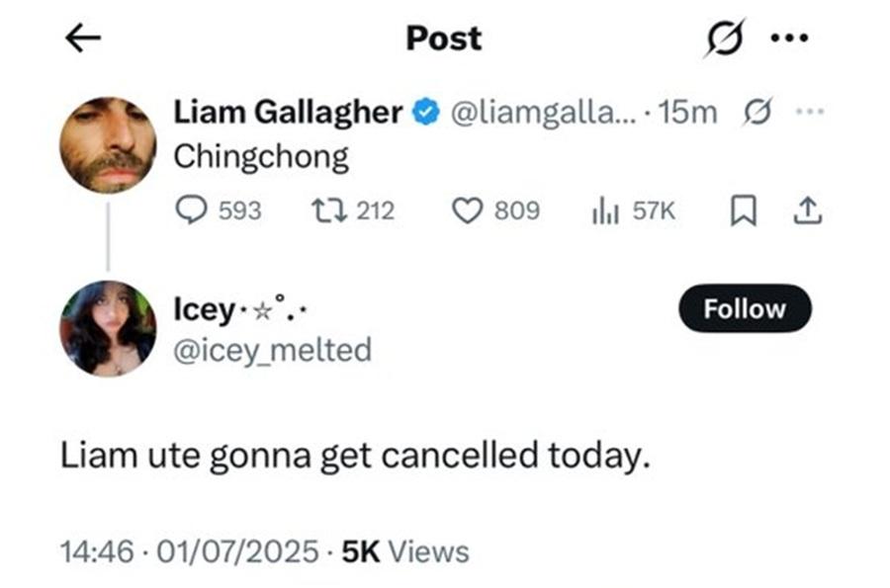Tap the Grok icon in header
This screenshot has height=588, width=890.
coord(725,40)
